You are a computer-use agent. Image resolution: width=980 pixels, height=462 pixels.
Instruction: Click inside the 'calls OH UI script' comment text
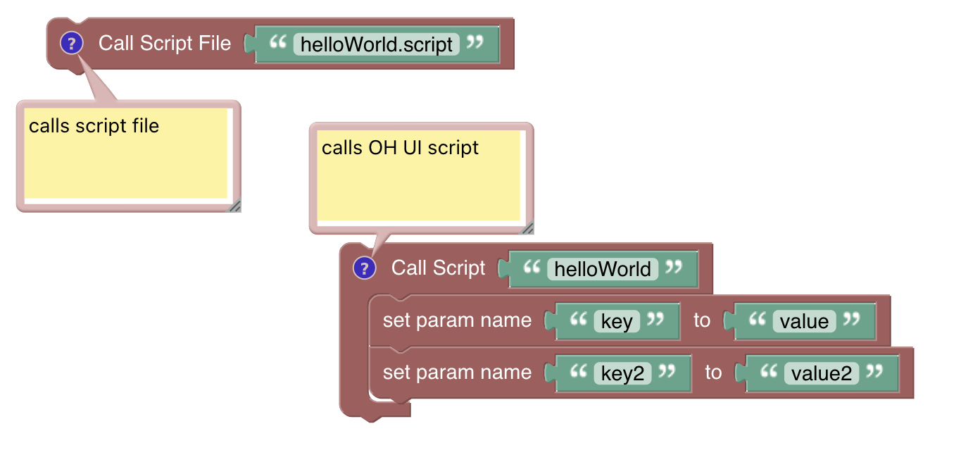coord(418,176)
